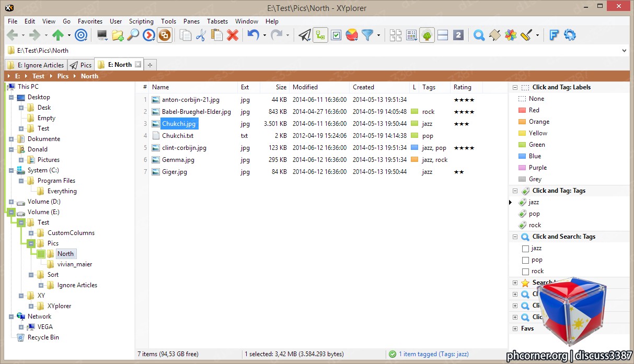
Task: Check the rock search tag checkbox
Action: tap(526, 272)
